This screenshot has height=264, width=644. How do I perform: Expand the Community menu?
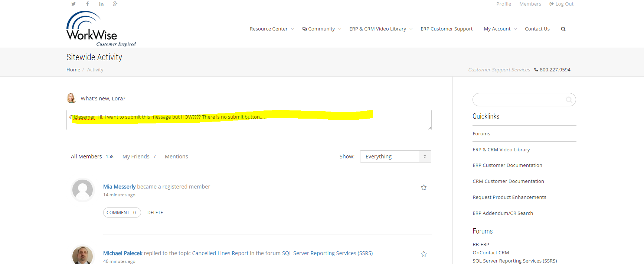click(x=321, y=29)
